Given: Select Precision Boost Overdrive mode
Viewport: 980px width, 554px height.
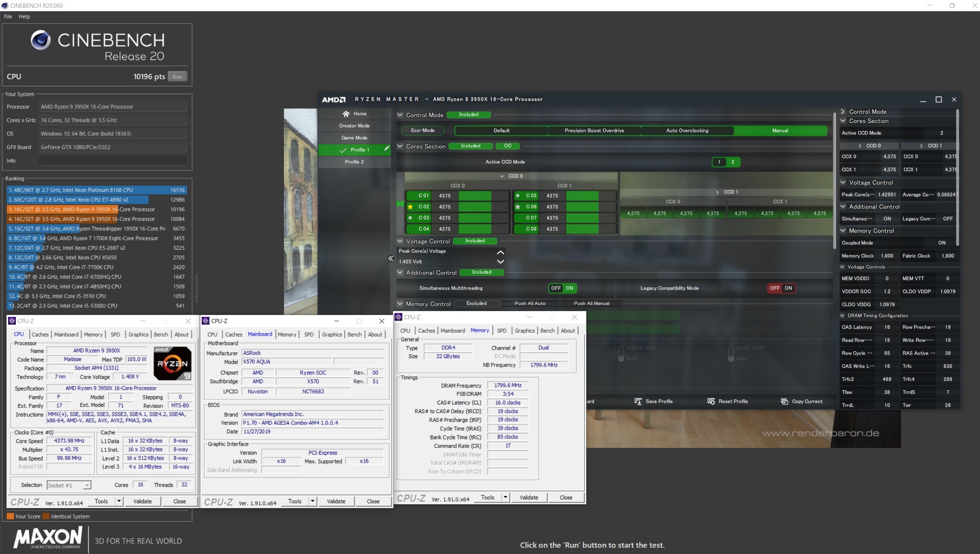Looking at the screenshot, I should click(594, 131).
